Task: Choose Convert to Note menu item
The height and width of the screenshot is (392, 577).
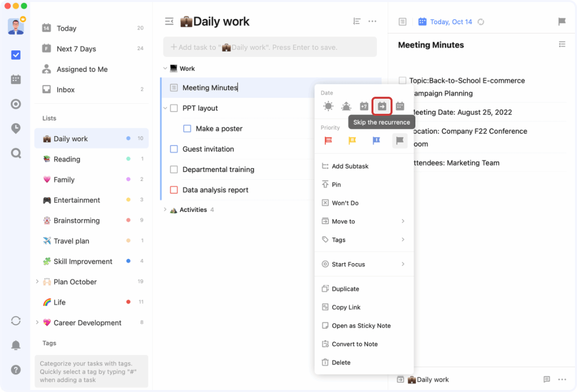Action: [x=354, y=344]
